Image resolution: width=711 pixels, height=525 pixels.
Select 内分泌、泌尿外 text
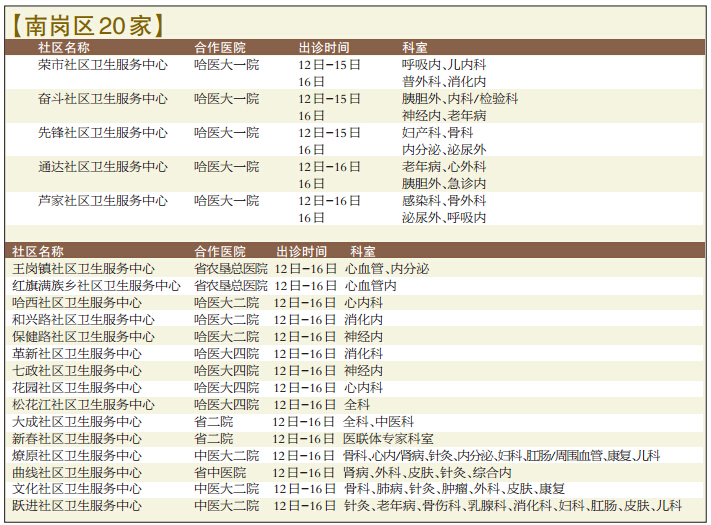coord(444,150)
